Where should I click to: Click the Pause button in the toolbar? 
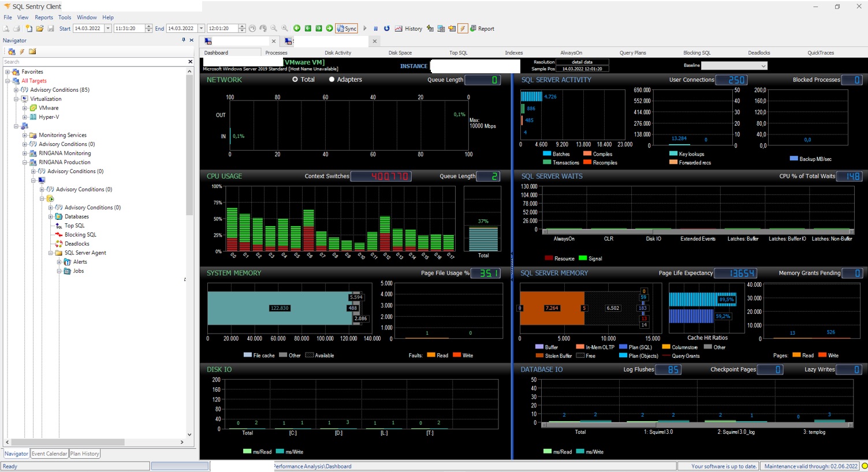(376, 28)
